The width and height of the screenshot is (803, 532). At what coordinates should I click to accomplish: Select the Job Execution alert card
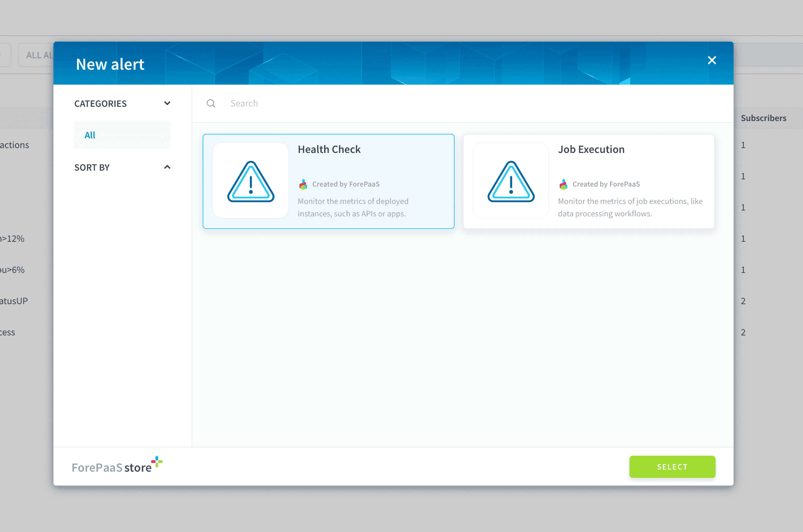589,181
